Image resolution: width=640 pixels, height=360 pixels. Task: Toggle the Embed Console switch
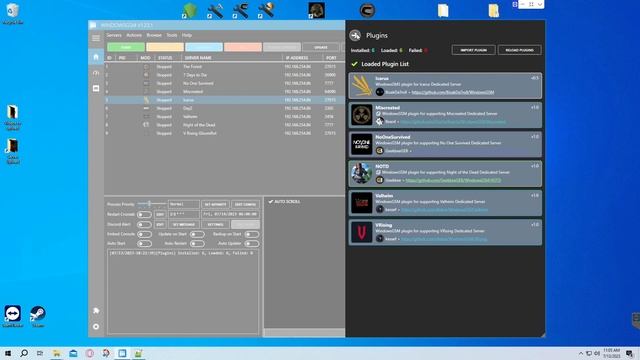(x=144, y=234)
